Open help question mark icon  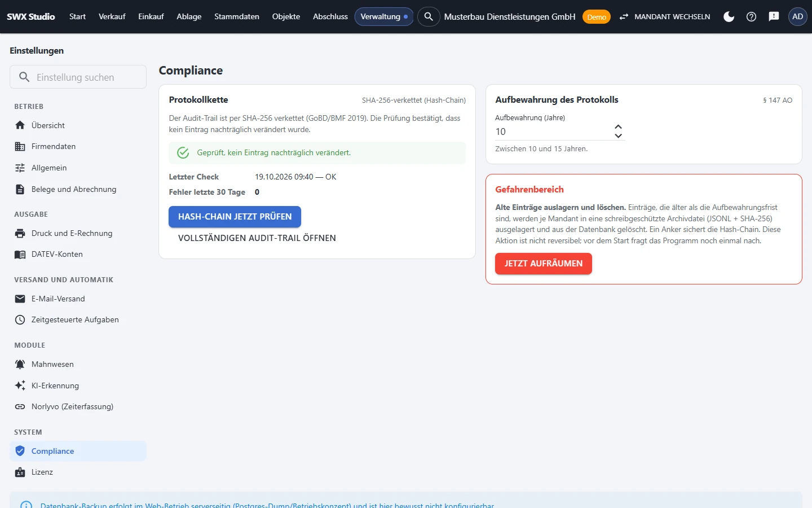pos(751,16)
